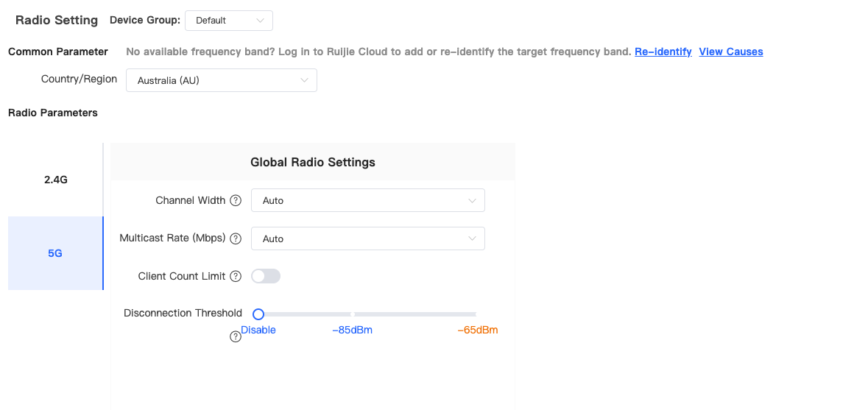Click the Disable label under the slider

(x=258, y=330)
